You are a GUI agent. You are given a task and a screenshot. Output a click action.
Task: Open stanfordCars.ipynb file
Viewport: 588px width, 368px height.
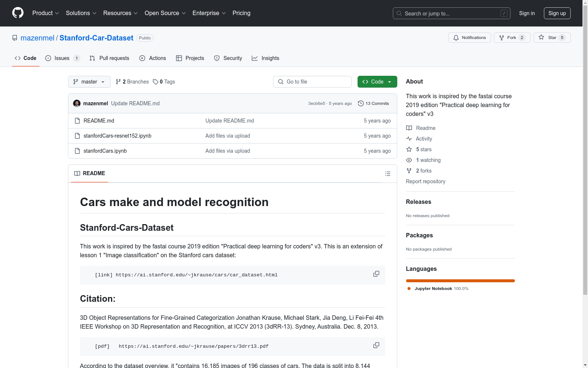(105, 151)
